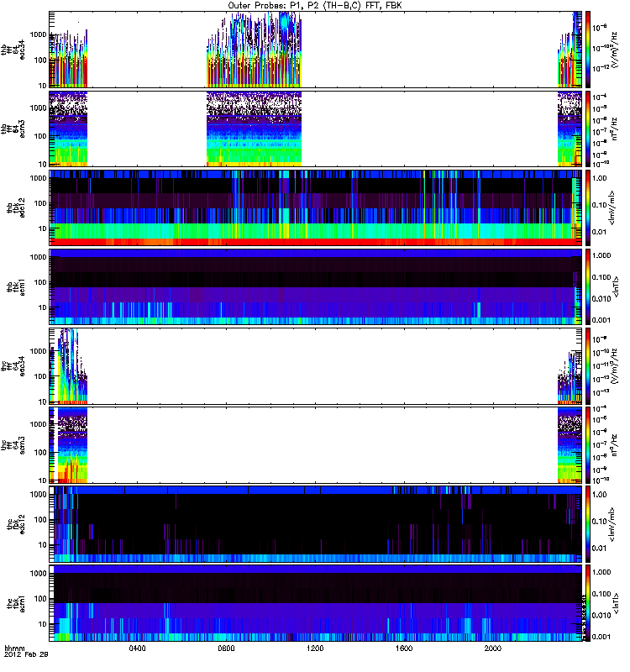Click the color bar of thc fbk scm1 panel
Viewport: 630px width, 672px height.
click(x=588, y=603)
